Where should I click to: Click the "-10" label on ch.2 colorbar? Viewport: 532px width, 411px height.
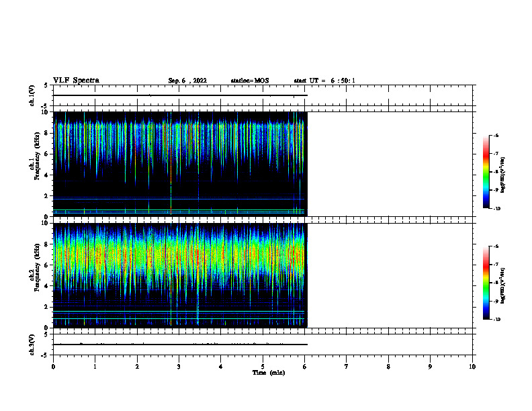click(497, 320)
